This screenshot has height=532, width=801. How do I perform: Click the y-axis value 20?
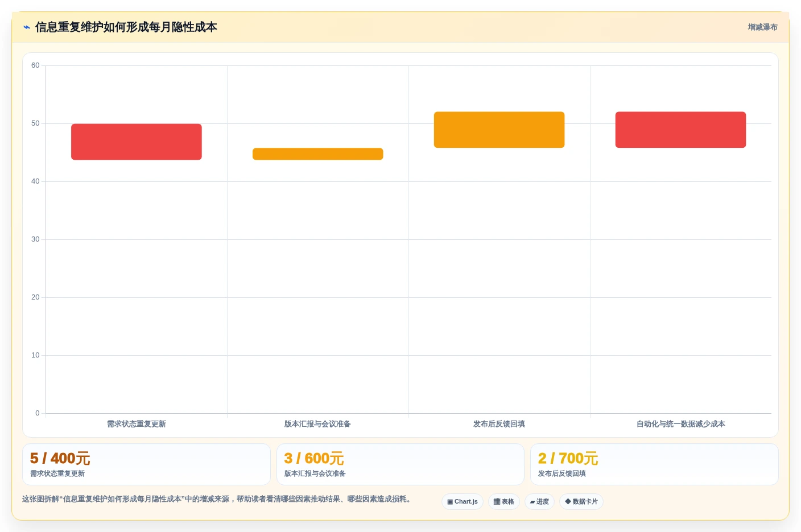[35, 297]
